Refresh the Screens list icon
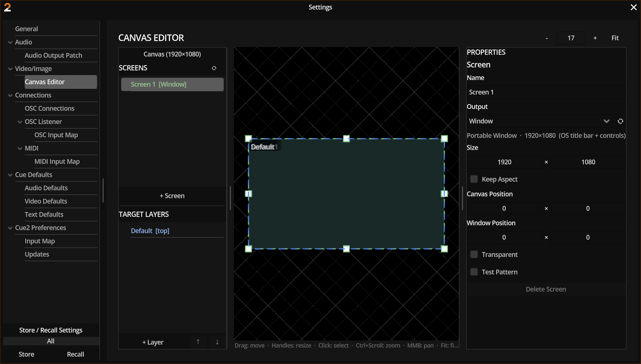The width and height of the screenshot is (641, 364). point(214,68)
